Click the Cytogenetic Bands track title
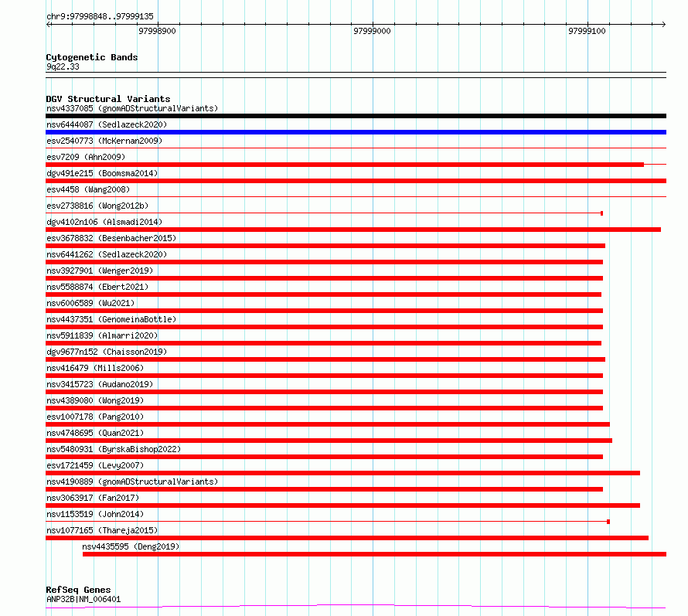The width and height of the screenshot is (688, 616). [92, 57]
